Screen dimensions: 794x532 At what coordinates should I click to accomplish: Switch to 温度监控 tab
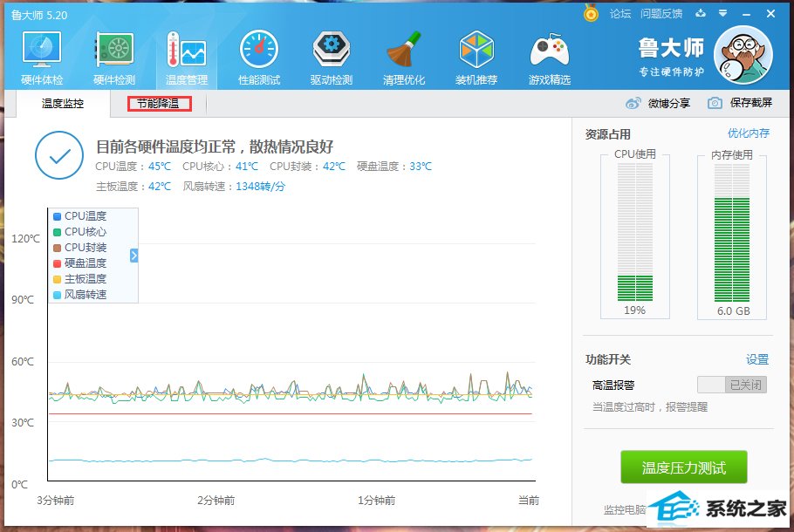click(63, 104)
